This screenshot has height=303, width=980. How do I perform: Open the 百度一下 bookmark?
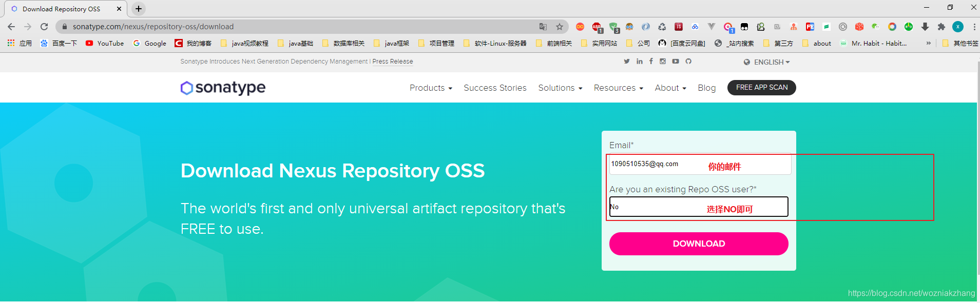click(x=59, y=44)
